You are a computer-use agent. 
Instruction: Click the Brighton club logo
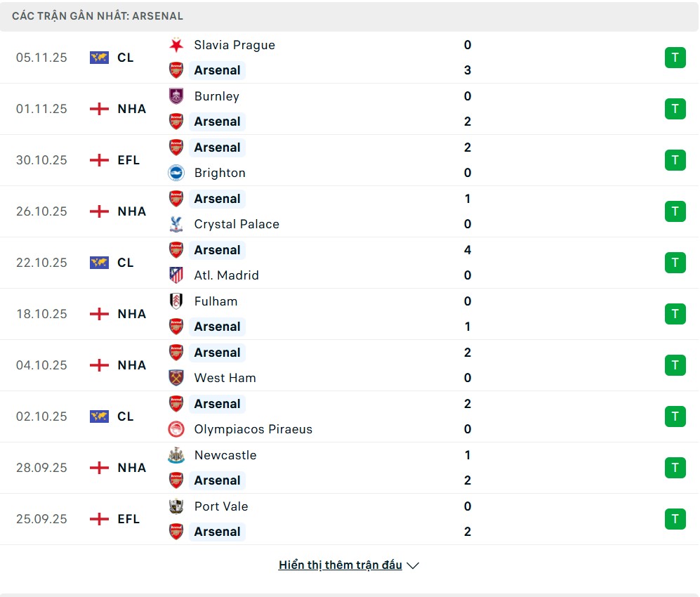tap(176, 173)
